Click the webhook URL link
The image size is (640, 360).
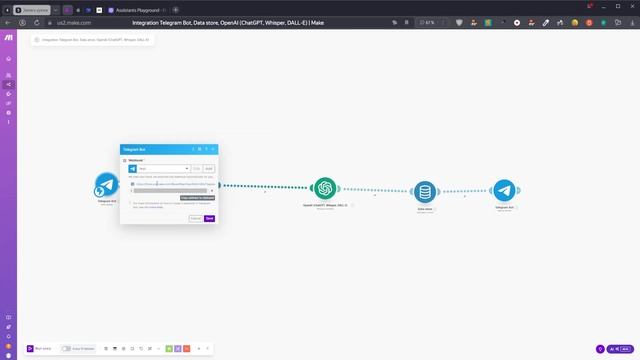[176, 184]
